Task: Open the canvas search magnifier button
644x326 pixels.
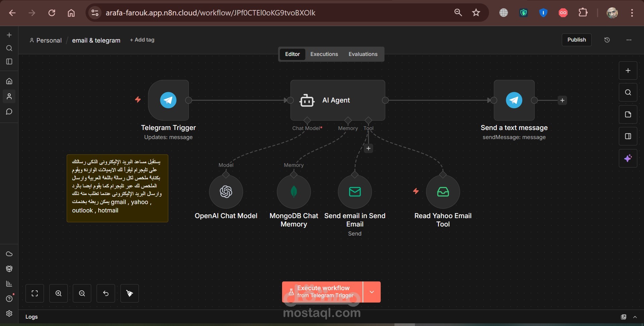Action: coord(628,92)
